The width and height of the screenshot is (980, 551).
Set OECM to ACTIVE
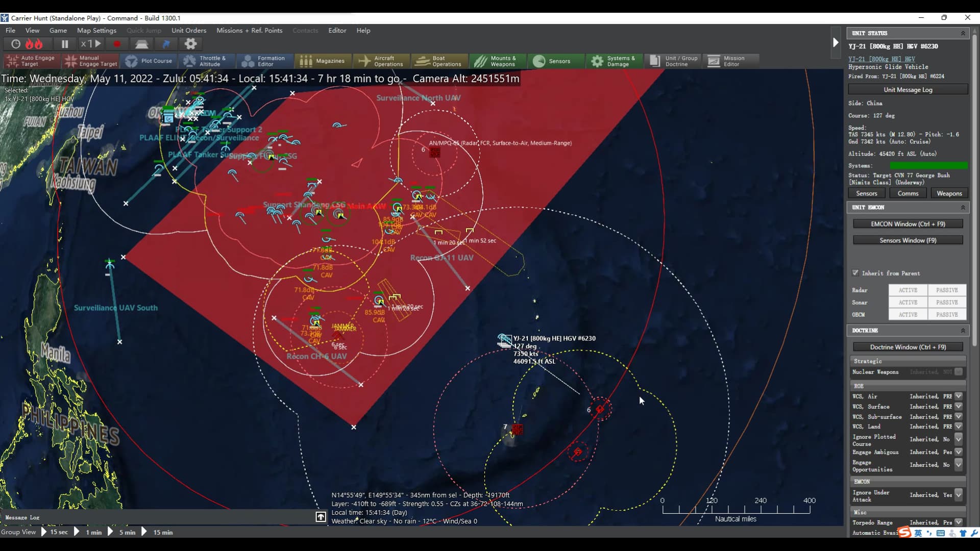908,315
